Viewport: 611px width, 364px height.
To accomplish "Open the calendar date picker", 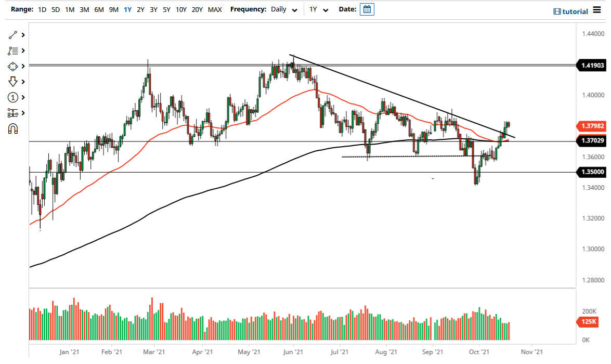I will click(367, 9).
